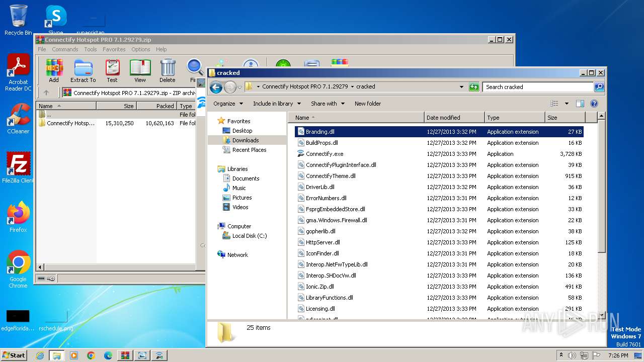Image resolution: width=644 pixels, height=362 pixels.
Task: Click the View icon in WinRAR toolbar
Action: point(140,71)
